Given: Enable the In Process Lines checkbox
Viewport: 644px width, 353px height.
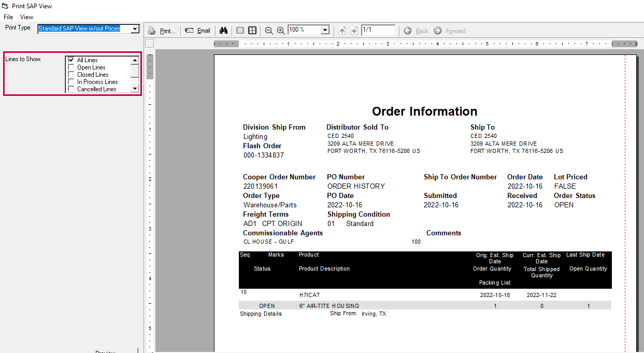Looking at the screenshot, I should tap(71, 82).
